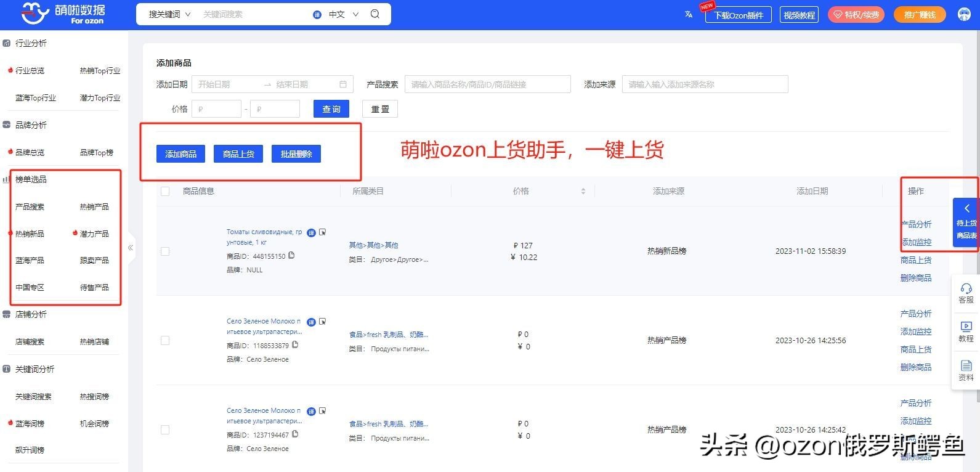Open 品牌Top榜 in the sidebar
The width and height of the screenshot is (980, 472).
point(97,153)
